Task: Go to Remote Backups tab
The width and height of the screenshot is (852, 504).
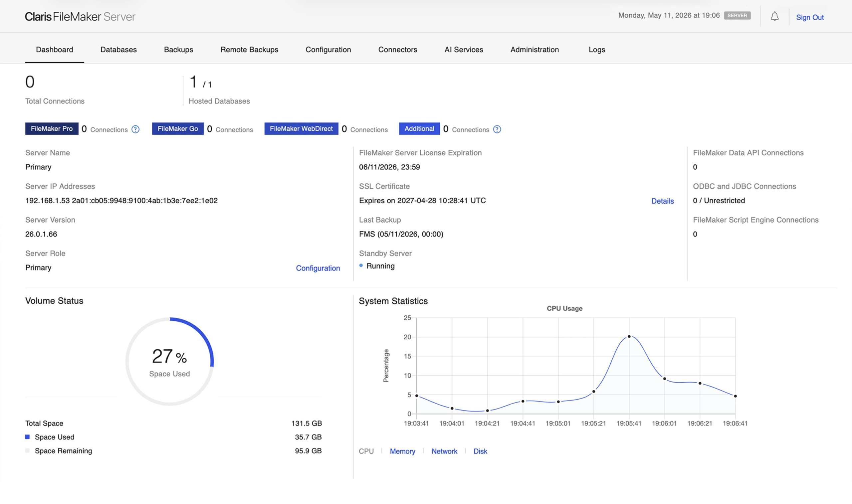Action: tap(249, 50)
